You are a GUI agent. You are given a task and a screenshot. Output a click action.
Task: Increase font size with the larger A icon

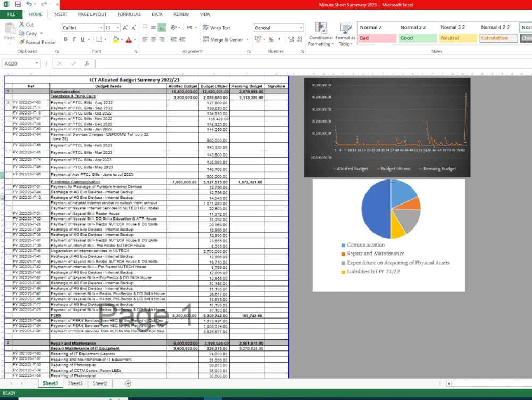pyautogui.click(x=125, y=28)
